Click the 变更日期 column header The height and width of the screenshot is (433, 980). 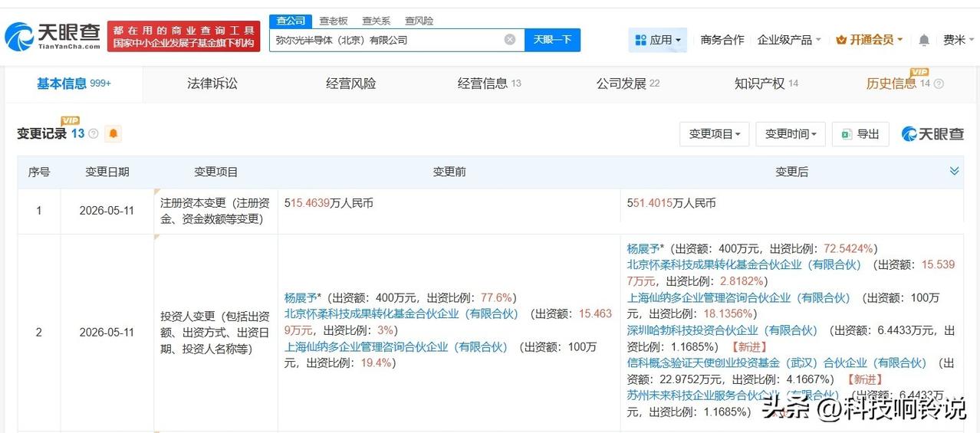tap(107, 172)
